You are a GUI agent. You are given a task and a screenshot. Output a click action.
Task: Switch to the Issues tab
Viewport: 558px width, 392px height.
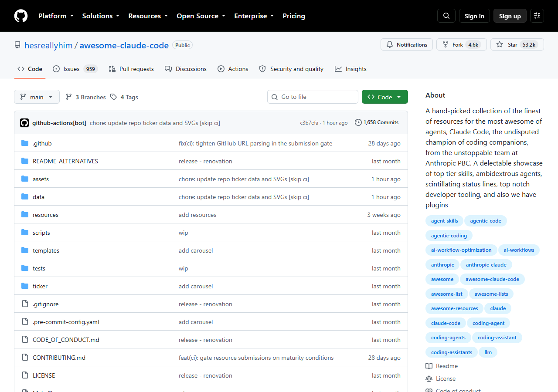75,69
